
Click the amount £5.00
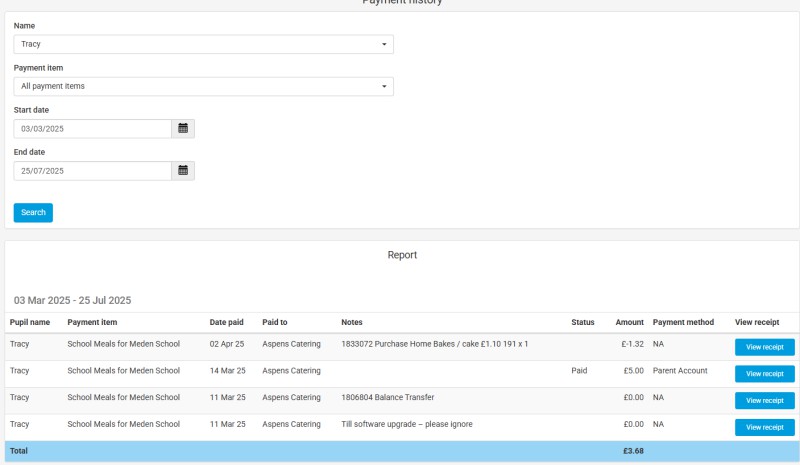pyautogui.click(x=634, y=371)
